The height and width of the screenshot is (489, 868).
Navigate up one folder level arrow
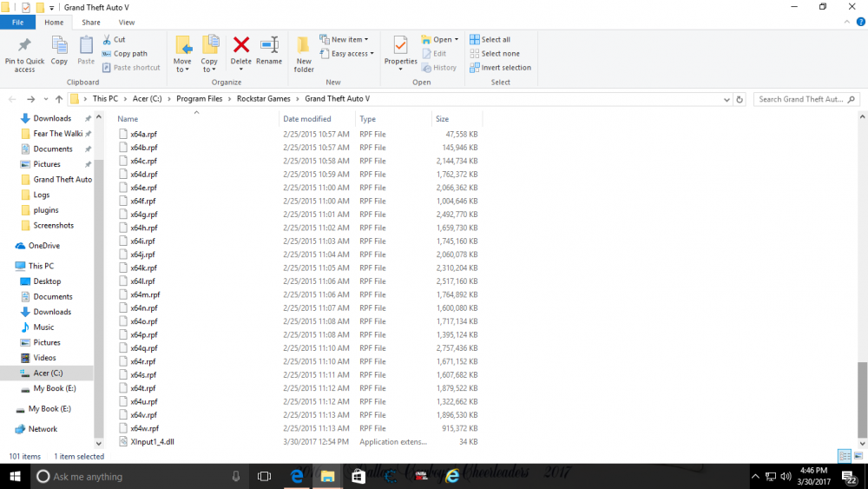[x=59, y=99]
